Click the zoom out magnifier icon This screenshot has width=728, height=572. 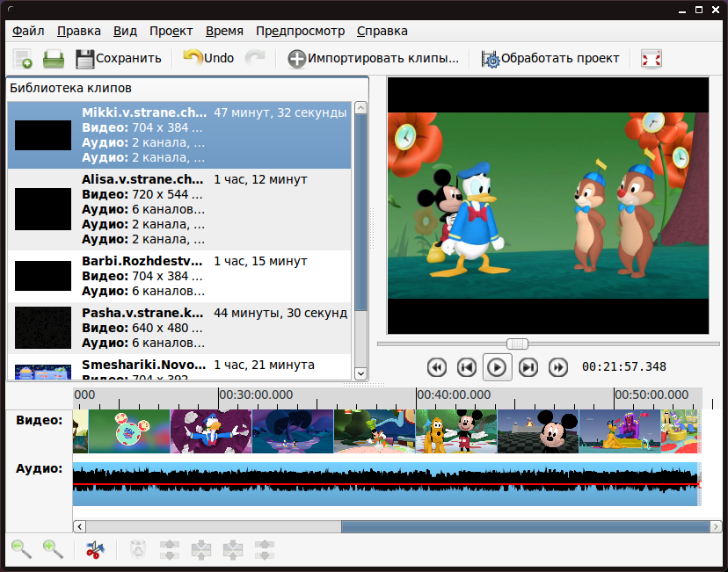pyautogui.click(x=21, y=549)
